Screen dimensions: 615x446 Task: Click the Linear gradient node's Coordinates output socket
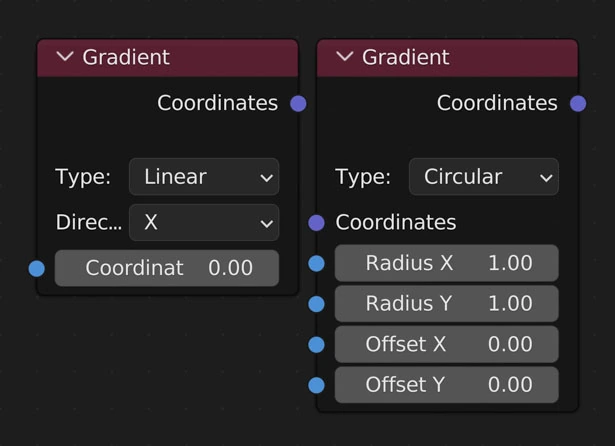(x=298, y=103)
